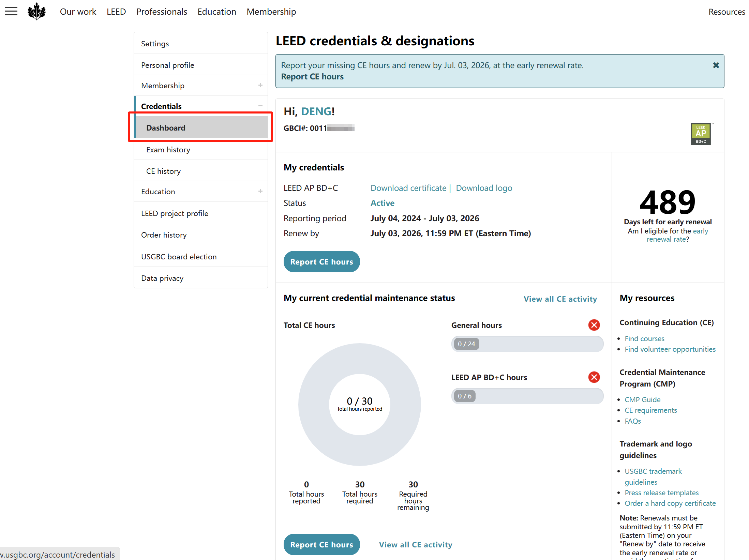The width and height of the screenshot is (749, 560).
Task: Click Download logo link
Action: click(x=484, y=188)
